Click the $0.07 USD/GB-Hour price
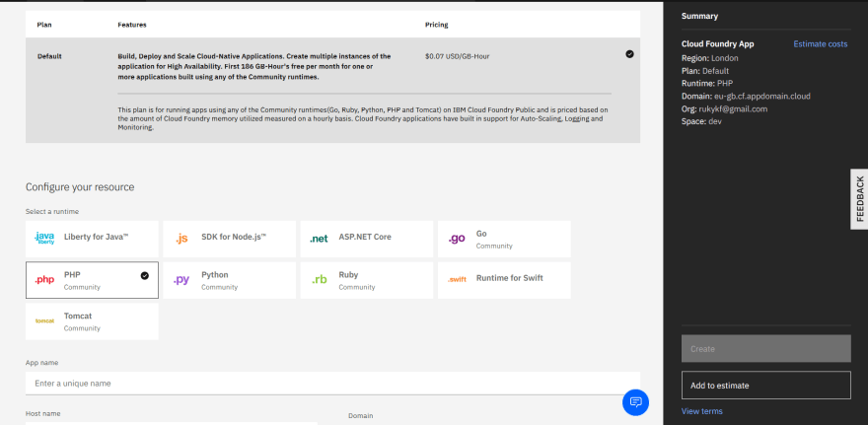Viewport: 868px width, 425px height. (x=458, y=56)
